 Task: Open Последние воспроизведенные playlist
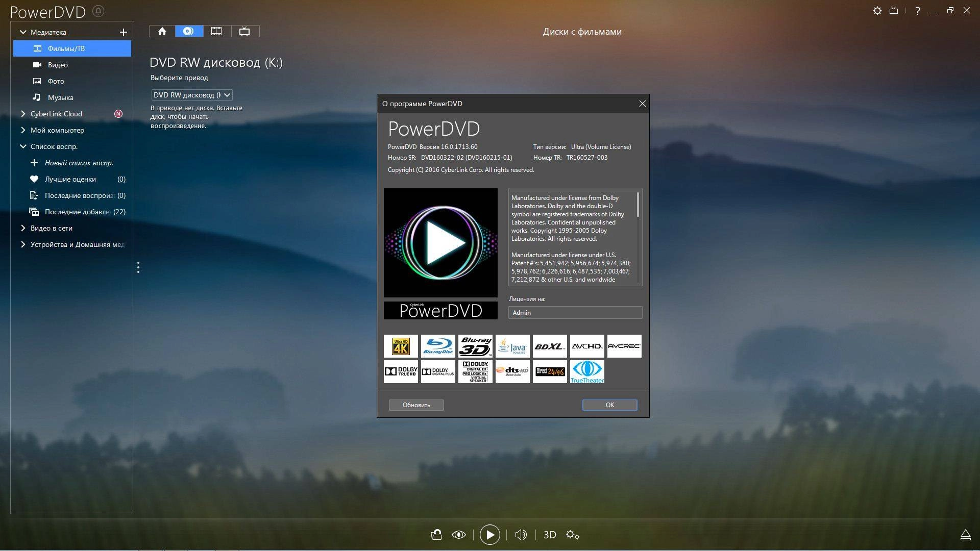(72, 195)
